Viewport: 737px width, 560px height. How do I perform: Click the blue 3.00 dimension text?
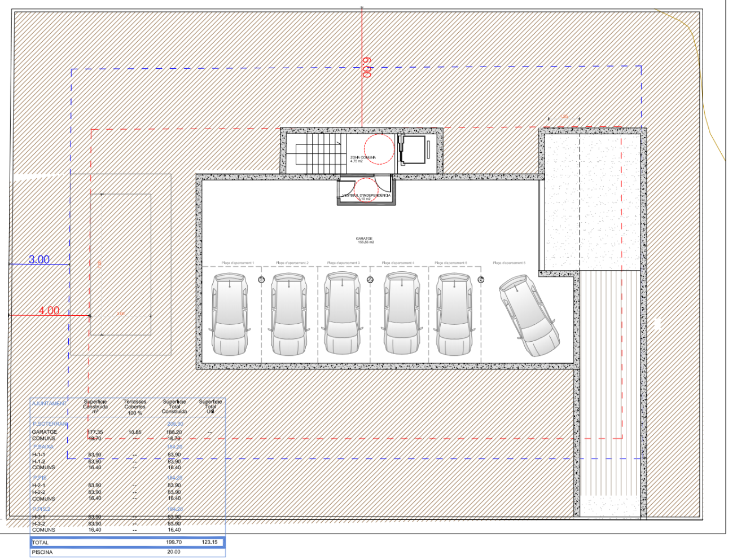coord(39,259)
